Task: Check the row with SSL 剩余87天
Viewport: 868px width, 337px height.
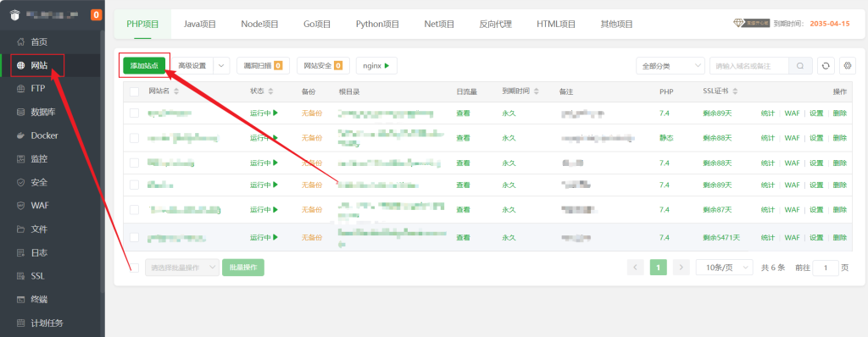Action: click(x=134, y=210)
